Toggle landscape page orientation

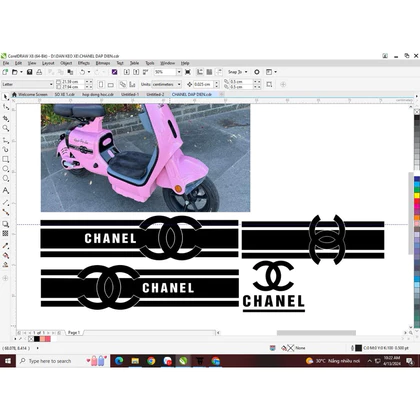111,84
